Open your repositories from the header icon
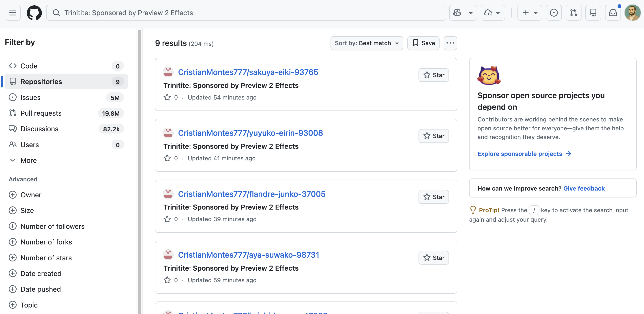 click(x=593, y=13)
